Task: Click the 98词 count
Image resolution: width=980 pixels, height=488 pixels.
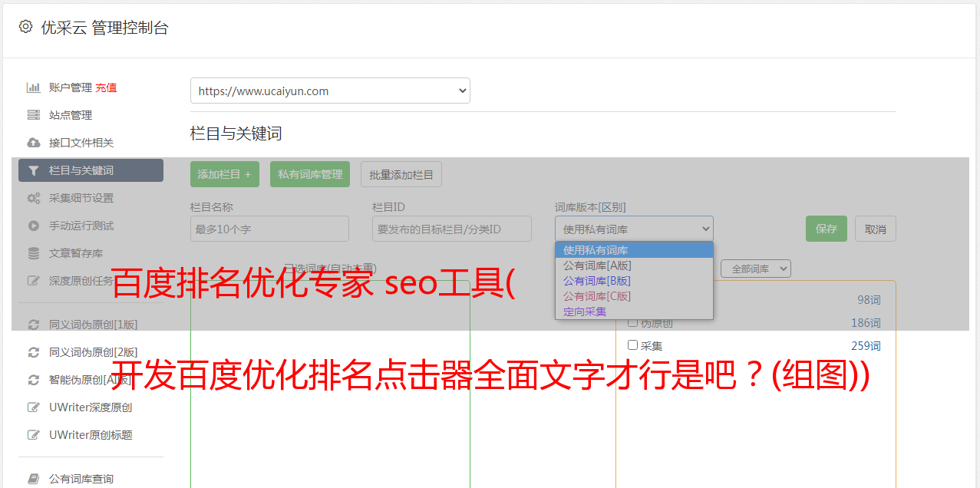Action: [x=869, y=300]
